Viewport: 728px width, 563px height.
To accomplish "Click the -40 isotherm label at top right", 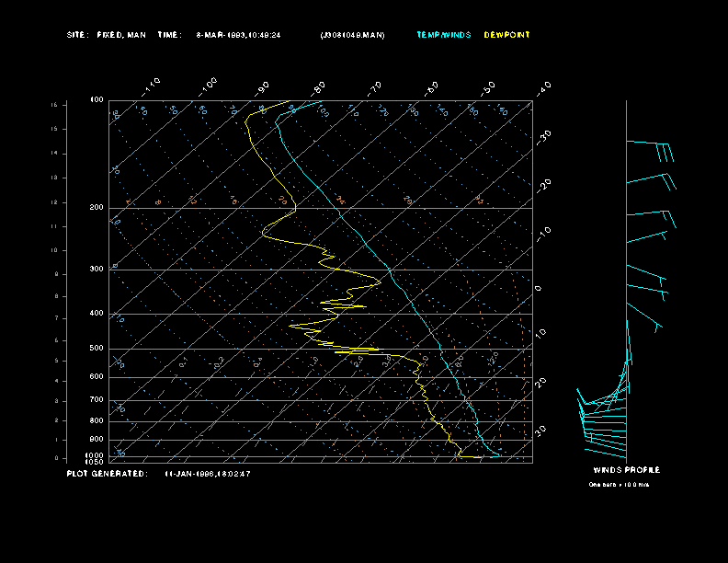I will (543, 87).
